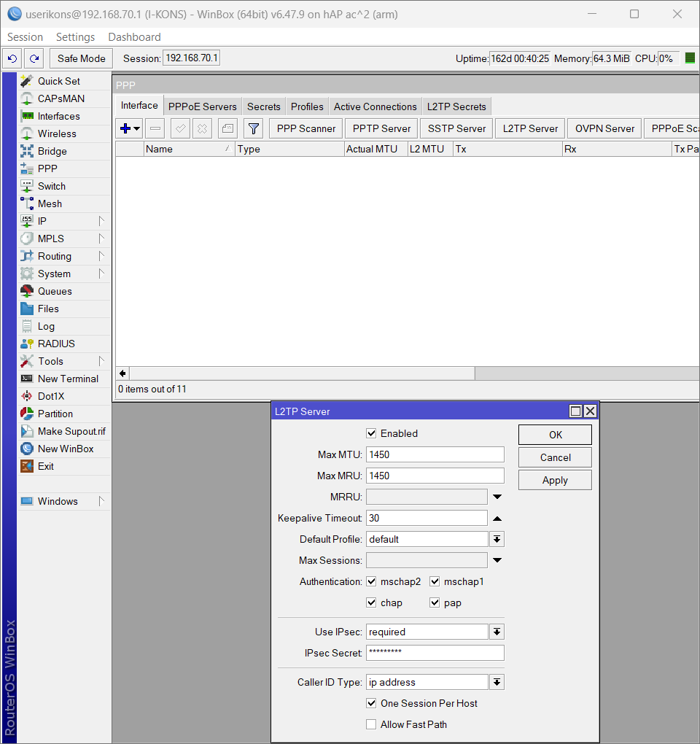Toggle One Session Per Host
The image size is (700, 744).
click(371, 703)
